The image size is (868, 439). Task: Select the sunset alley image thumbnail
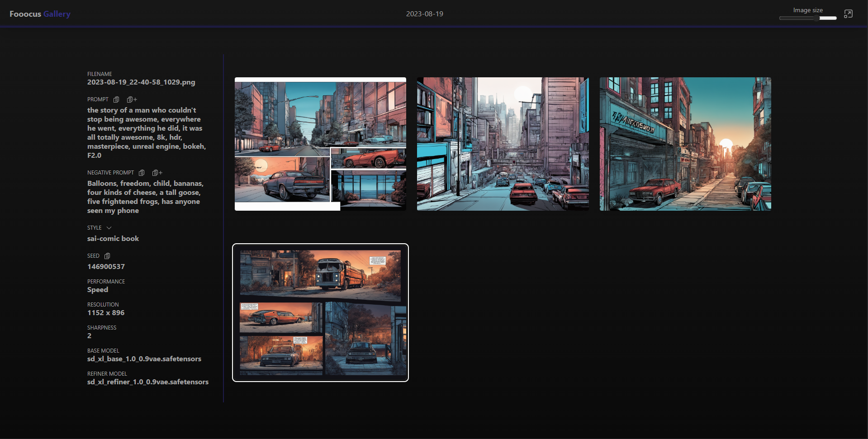[684, 144]
